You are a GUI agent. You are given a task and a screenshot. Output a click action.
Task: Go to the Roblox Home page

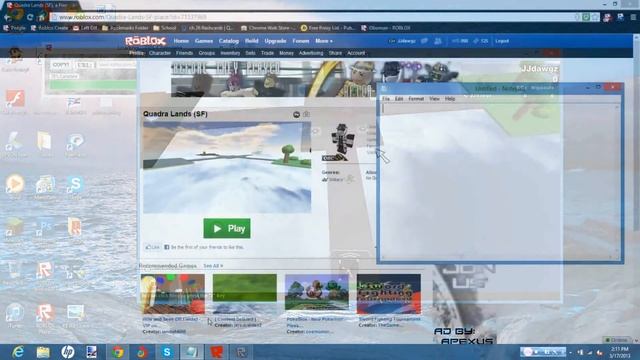pos(181,41)
